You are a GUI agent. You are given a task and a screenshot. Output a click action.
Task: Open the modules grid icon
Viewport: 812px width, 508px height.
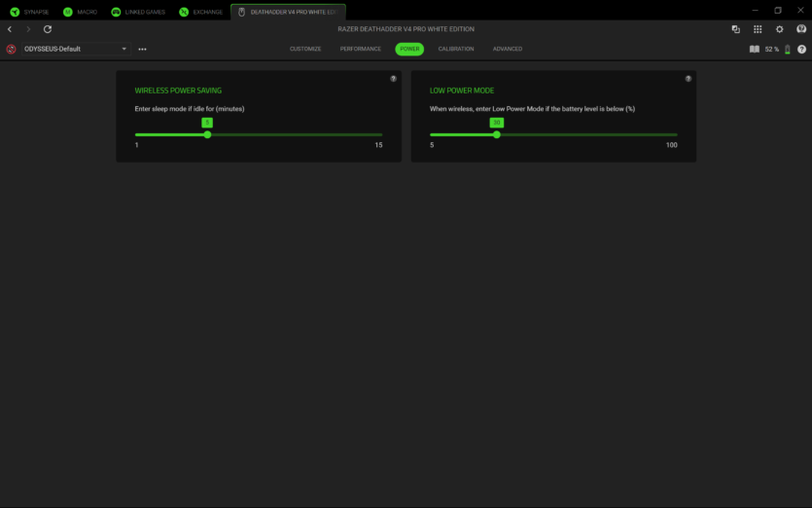(x=758, y=29)
